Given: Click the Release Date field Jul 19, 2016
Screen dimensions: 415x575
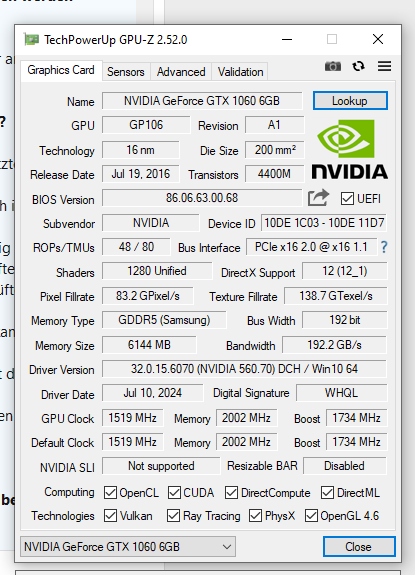Looking at the screenshot, I should [141, 174].
